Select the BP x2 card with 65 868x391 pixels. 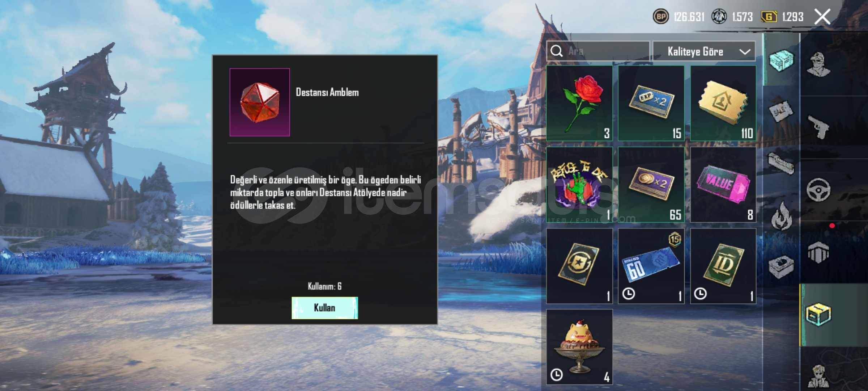(x=651, y=185)
